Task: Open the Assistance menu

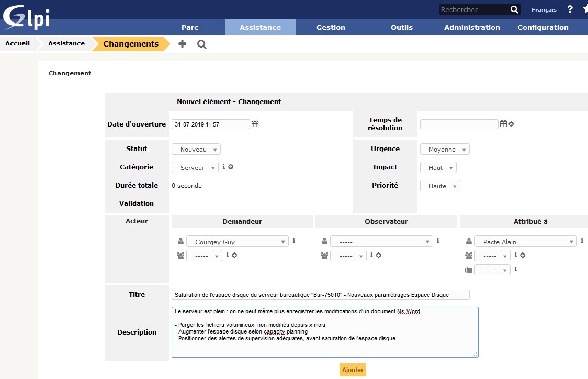Action: 260,27
